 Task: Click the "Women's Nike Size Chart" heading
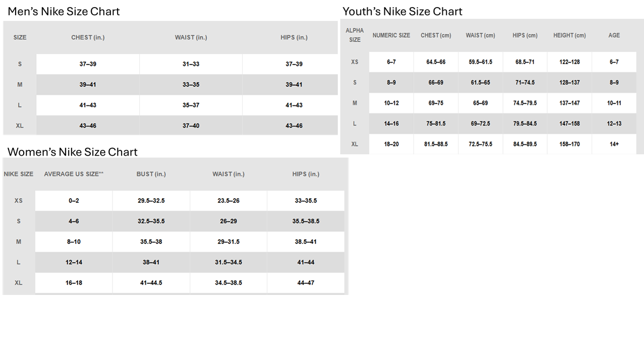pyautogui.click(x=72, y=152)
